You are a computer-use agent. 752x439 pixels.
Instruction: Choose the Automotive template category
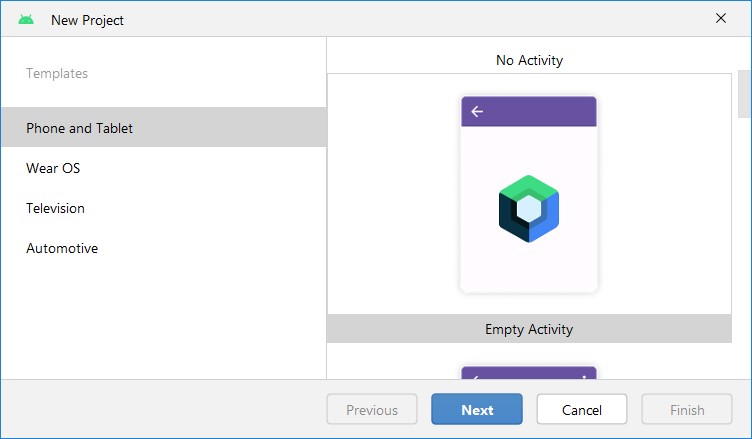62,248
